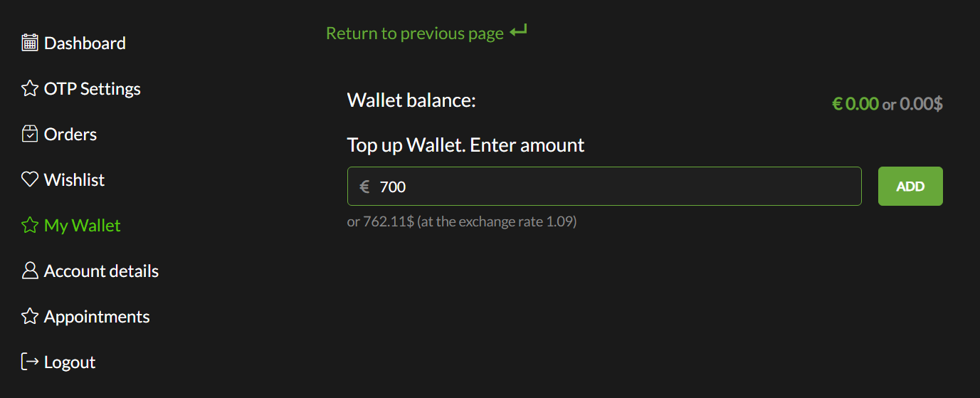Select My Wallet in sidebar

tap(83, 226)
